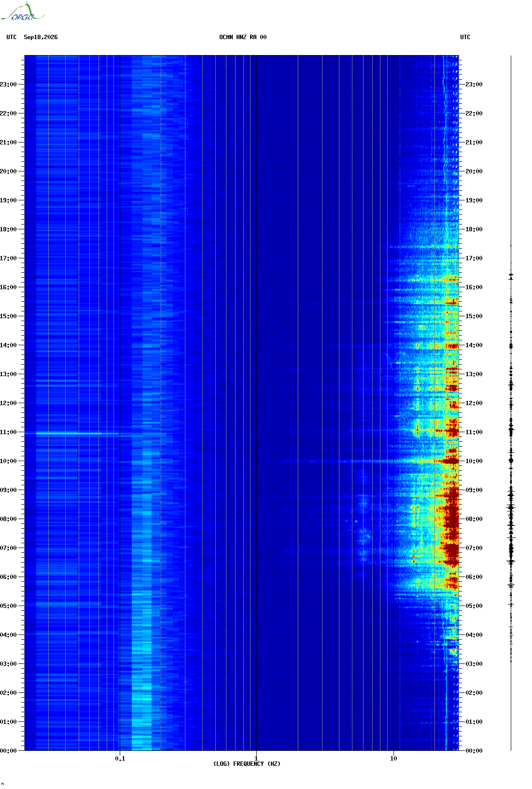Click the 1 Hz frequency axis label
The height and width of the screenshot is (789, 532).
pos(256,759)
